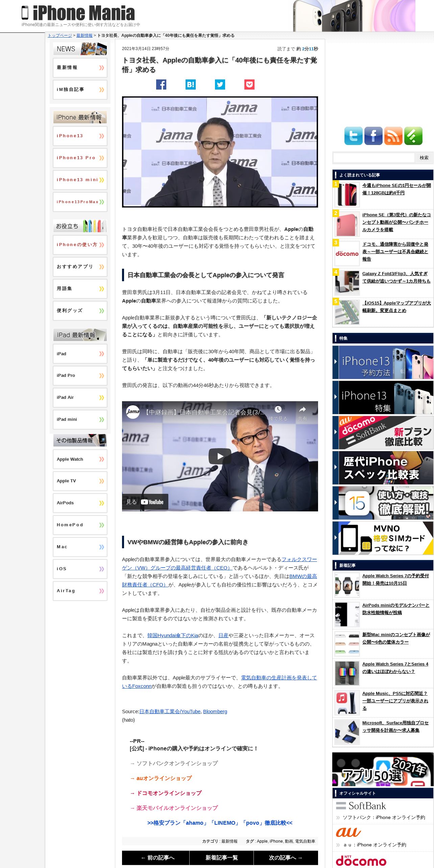Save article with Pocket icon
Viewport: 434px width, 868px height.
[x=249, y=85]
